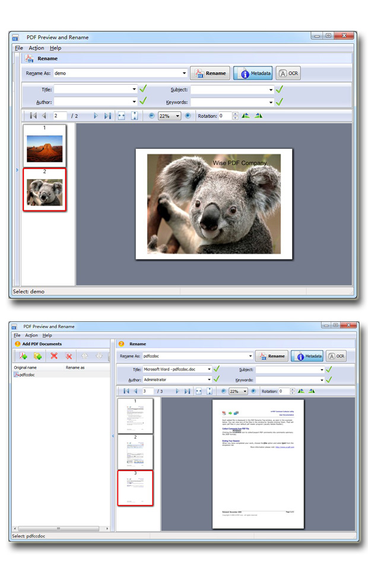Select desert page 1 thumbnail
This screenshot has height=588, width=368.
click(45, 145)
